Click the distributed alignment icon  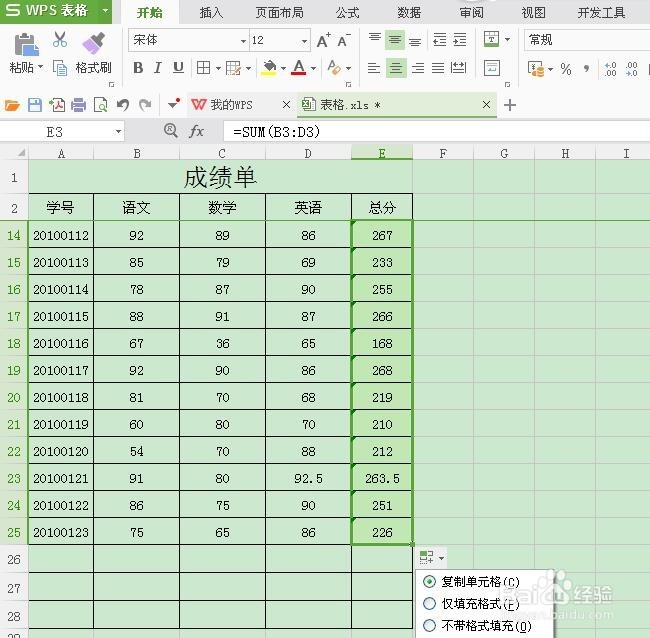point(458,68)
